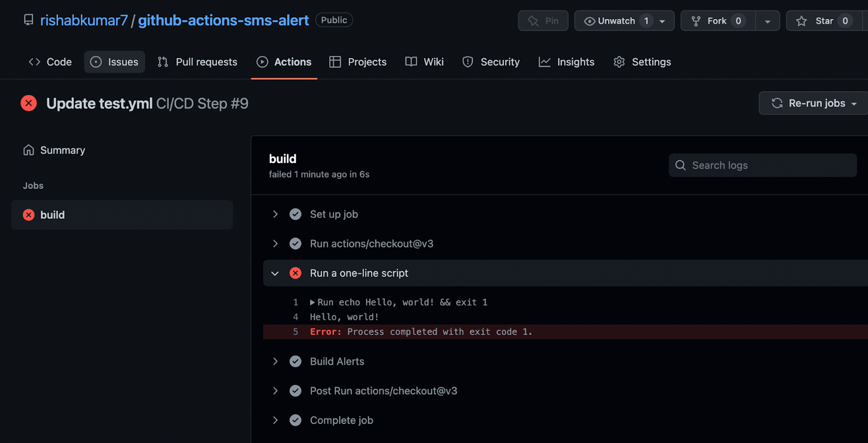
Task: Click the Projects table icon
Action: (335, 62)
